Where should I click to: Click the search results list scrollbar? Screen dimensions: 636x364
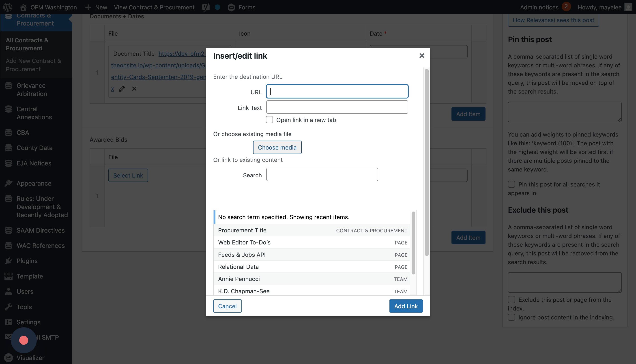tap(413, 243)
